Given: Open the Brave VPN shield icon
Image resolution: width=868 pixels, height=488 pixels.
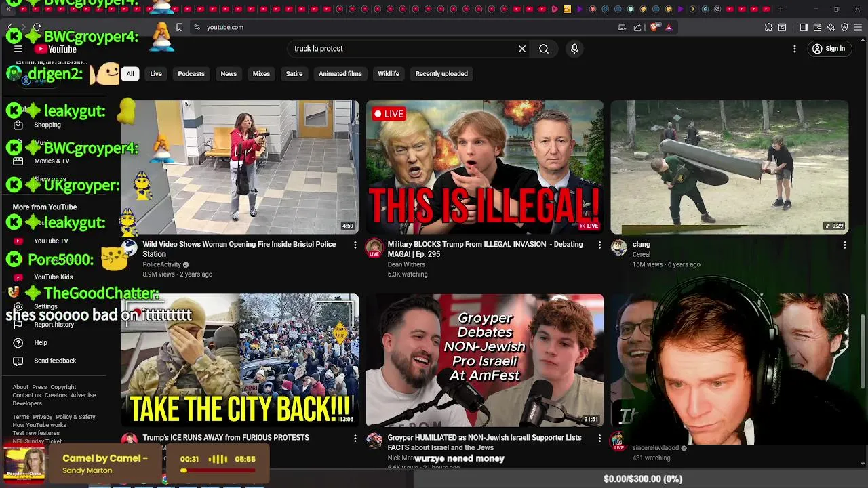Looking at the screenshot, I should pos(844,27).
